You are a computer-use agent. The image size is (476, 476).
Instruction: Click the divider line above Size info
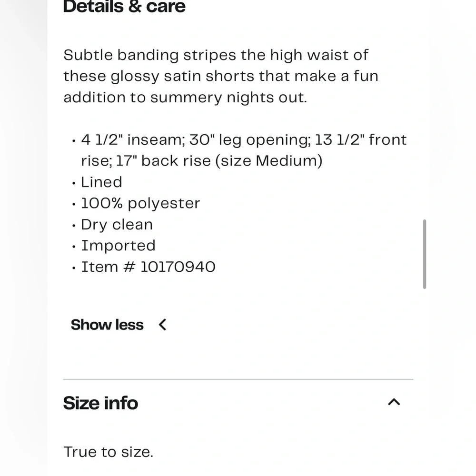point(238,379)
